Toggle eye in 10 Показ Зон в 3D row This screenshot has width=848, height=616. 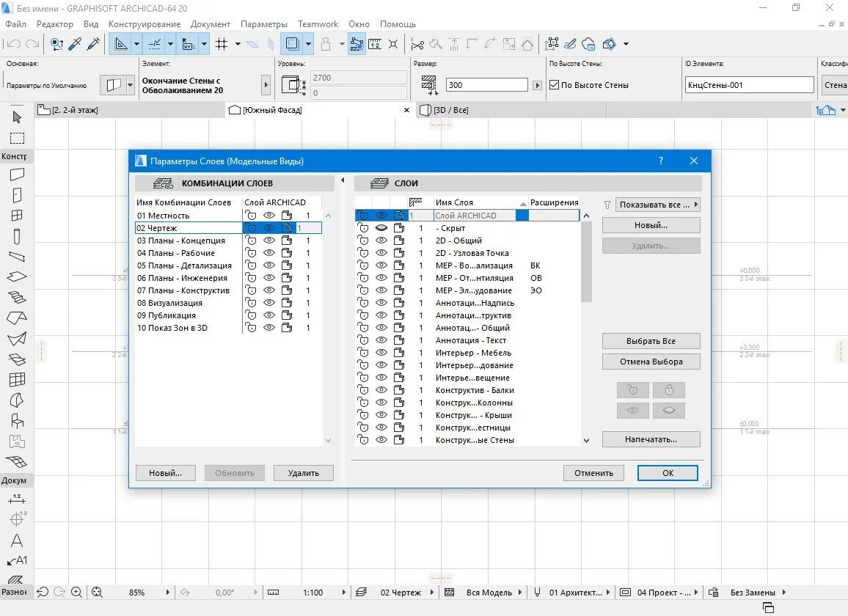(x=268, y=328)
